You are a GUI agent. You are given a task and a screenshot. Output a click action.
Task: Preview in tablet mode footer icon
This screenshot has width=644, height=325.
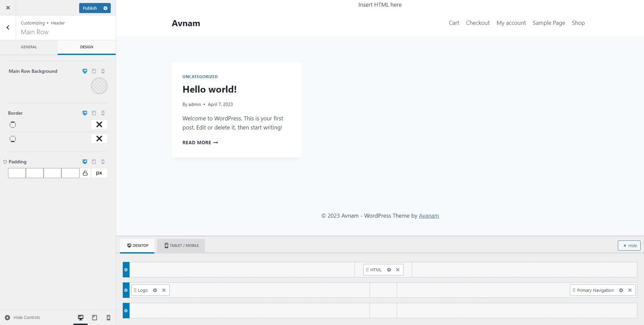(x=95, y=318)
